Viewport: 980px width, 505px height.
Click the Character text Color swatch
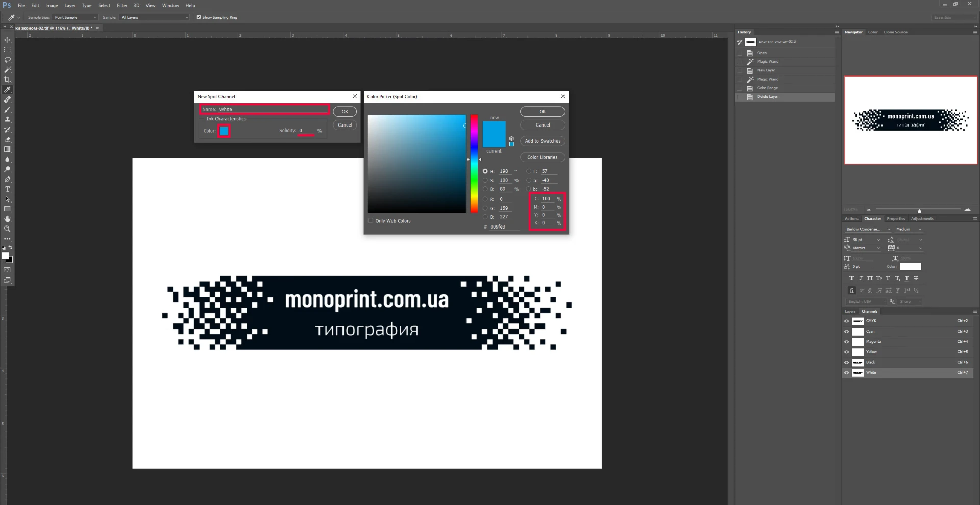911,267
